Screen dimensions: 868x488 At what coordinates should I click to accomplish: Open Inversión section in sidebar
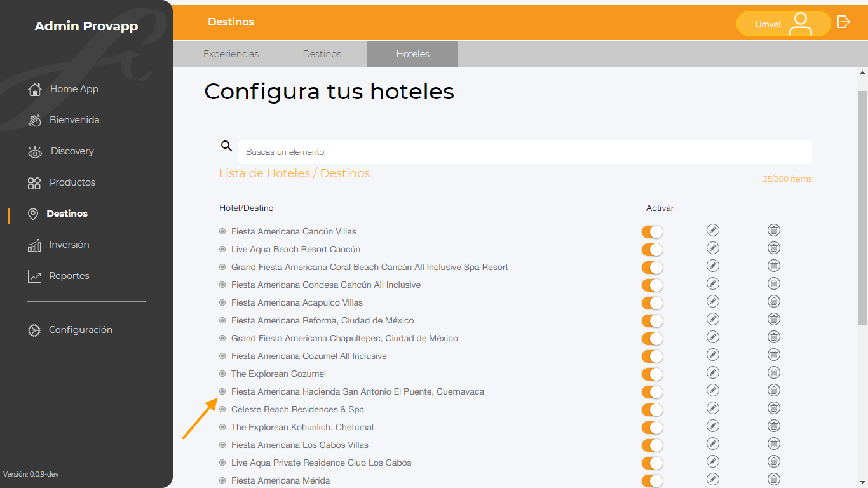pyautogui.click(x=58, y=245)
